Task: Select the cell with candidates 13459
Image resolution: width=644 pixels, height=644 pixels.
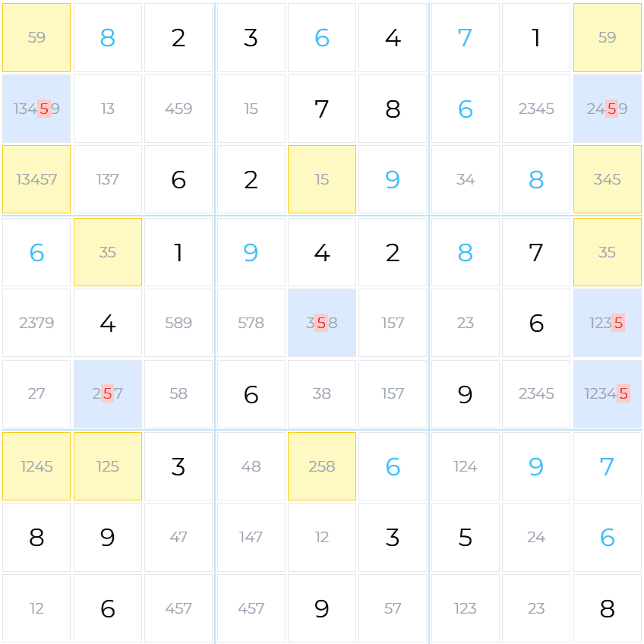Action: pyautogui.click(x=36, y=109)
